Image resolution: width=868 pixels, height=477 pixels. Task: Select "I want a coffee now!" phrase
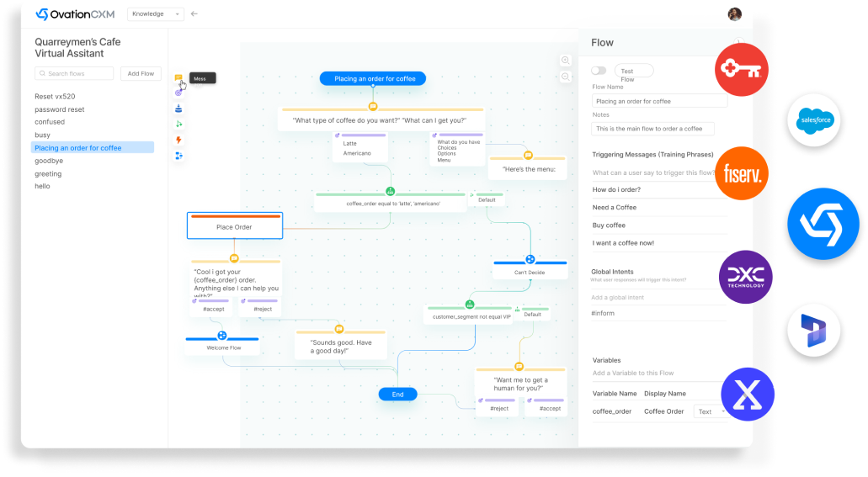(x=623, y=243)
